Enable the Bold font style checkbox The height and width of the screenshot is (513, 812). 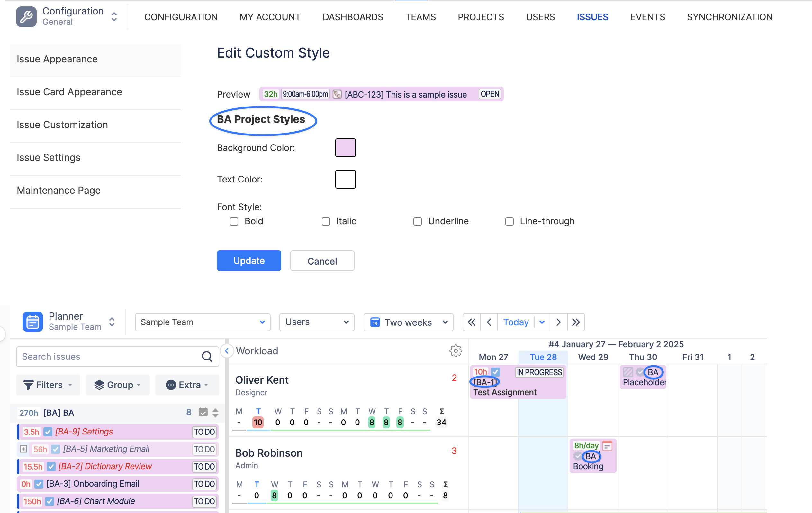click(x=234, y=221)
